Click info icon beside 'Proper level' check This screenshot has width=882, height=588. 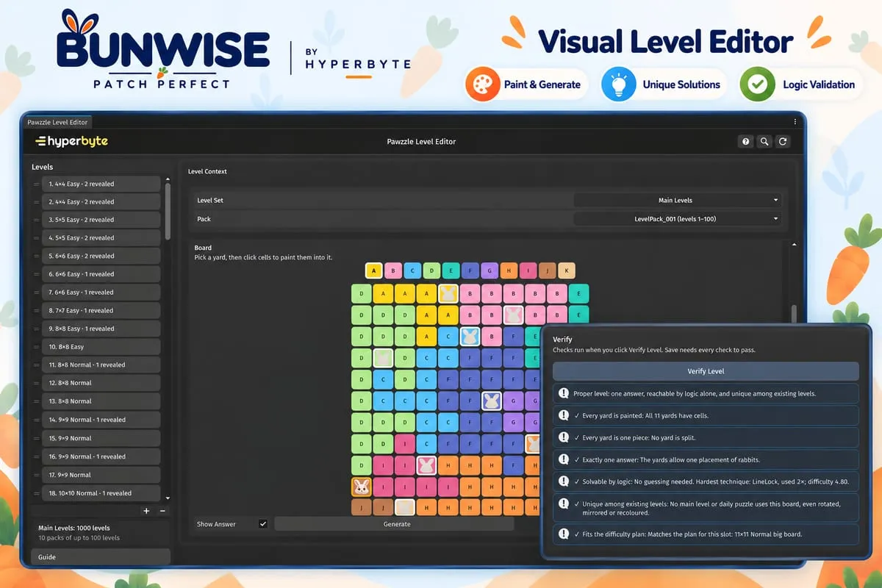563,393
